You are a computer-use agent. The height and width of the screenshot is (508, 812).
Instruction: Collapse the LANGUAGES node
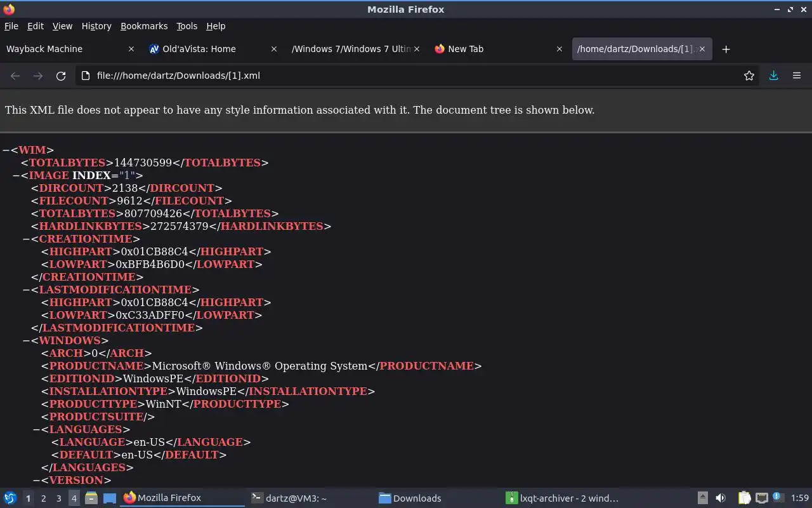(x=36, y=429)
